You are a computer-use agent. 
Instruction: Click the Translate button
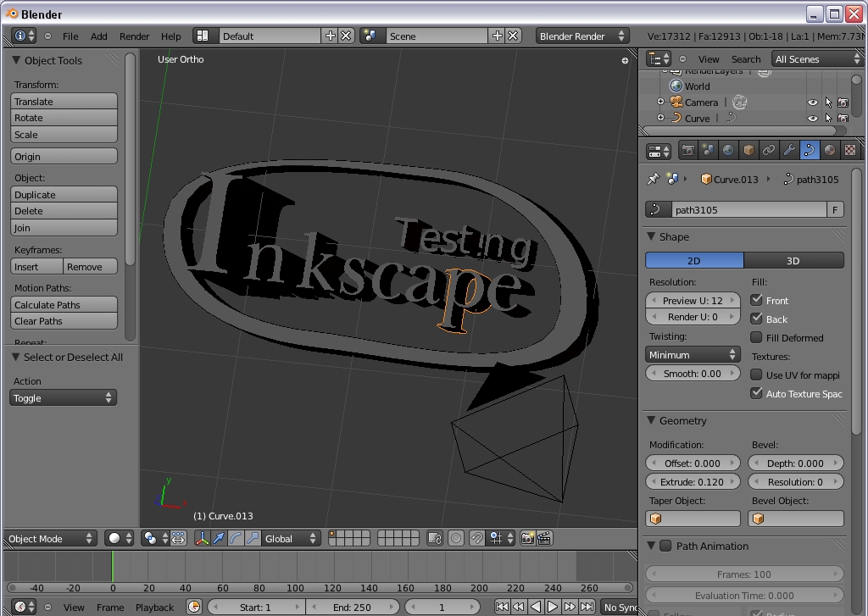pyautogui.click(x=64, y=102)
